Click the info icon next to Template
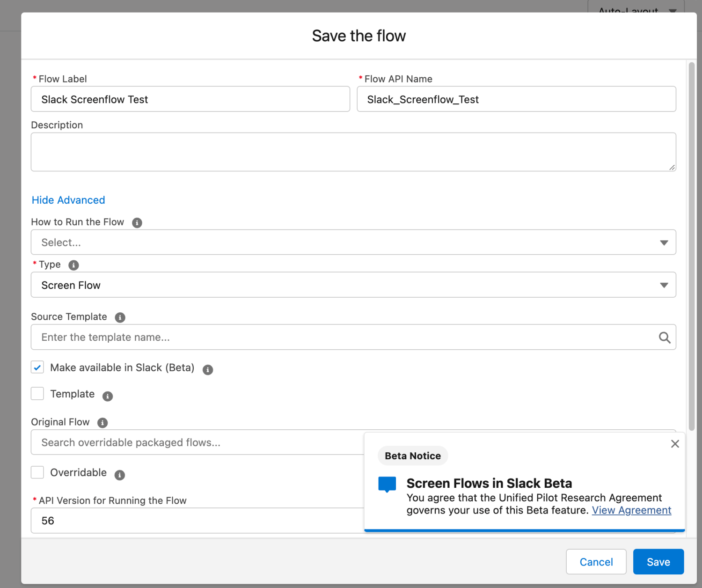The width and height of the screenshot is (702, 588). tap(107, 396)
